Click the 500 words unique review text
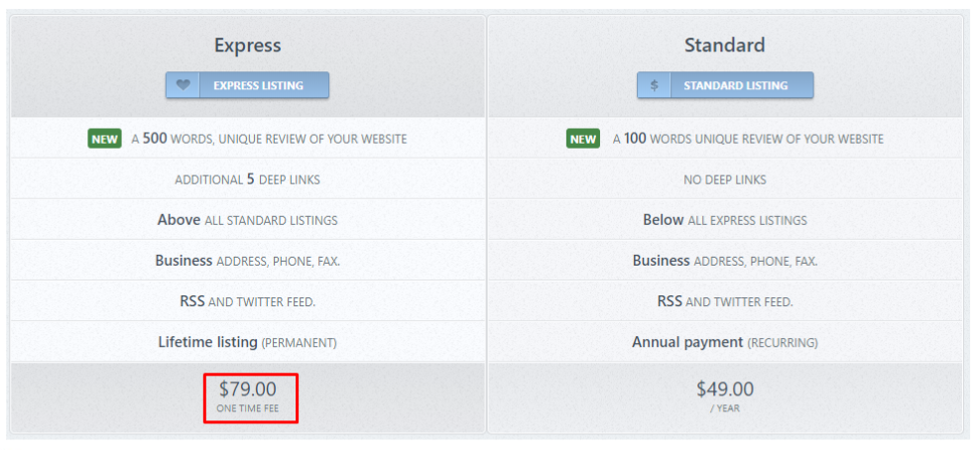 (x=269, y=139)
